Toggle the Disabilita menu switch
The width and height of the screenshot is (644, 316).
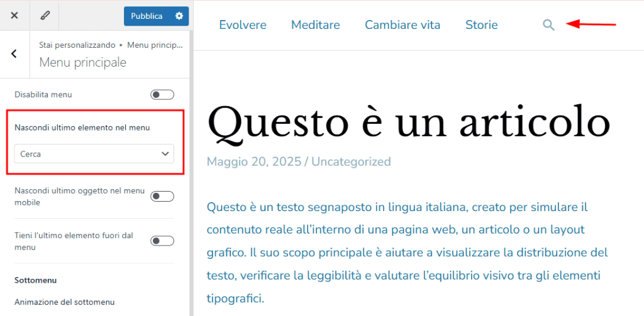tap(162, 95)
